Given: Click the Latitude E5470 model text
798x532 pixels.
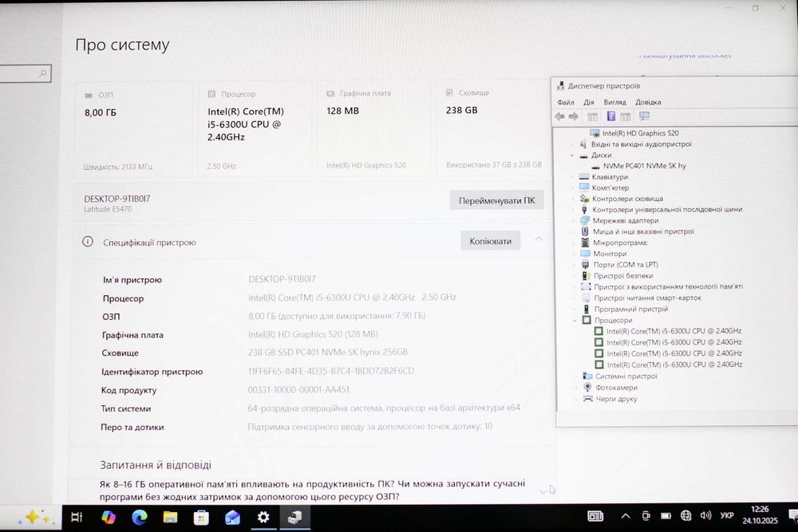Looking at the screenshot, I should coord(108,209).
